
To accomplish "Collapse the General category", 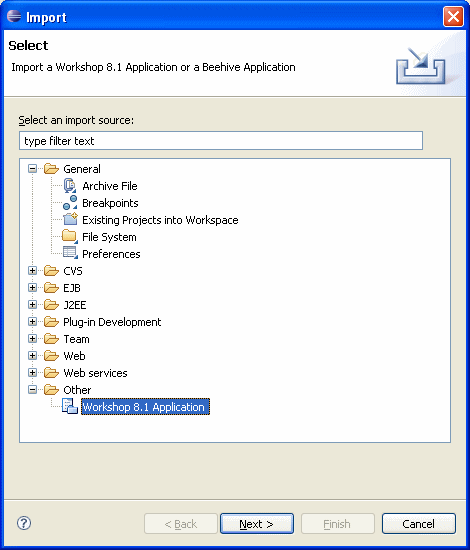I will 32,169.
